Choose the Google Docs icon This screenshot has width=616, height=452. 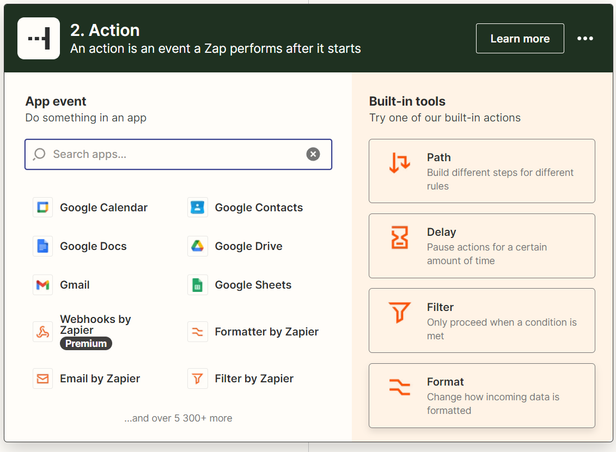[42, 246]
